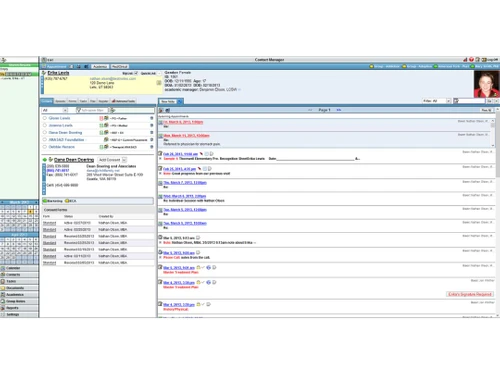500x375 pixels.
Task: Click the Erika's Signature Required button
Action: 470,294
